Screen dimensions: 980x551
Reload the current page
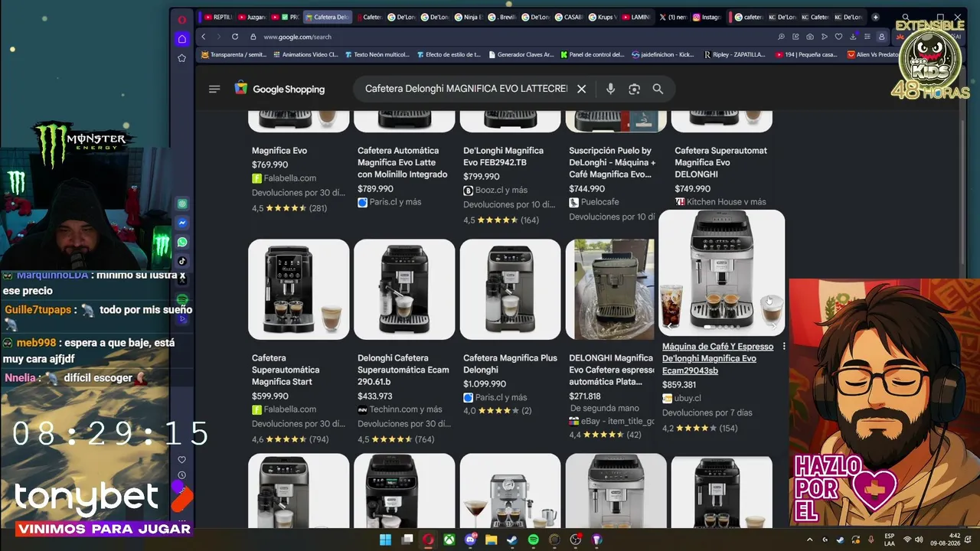coord(235,37)
